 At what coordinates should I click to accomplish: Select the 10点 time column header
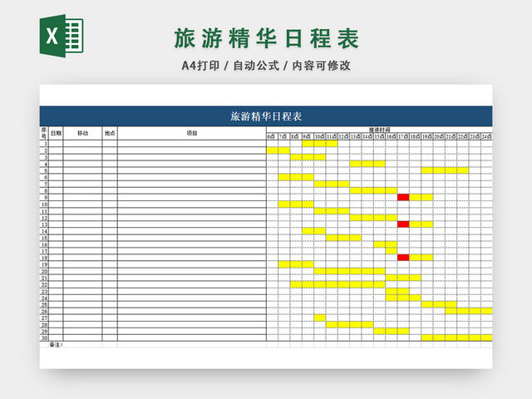(319, 136)
